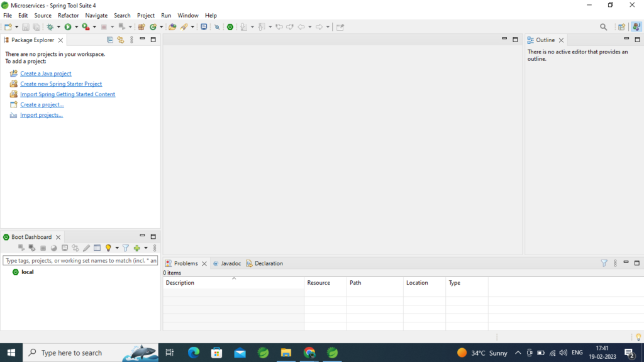Open the Refactor menu
The image size is (644, 362).
pos(68,16)
